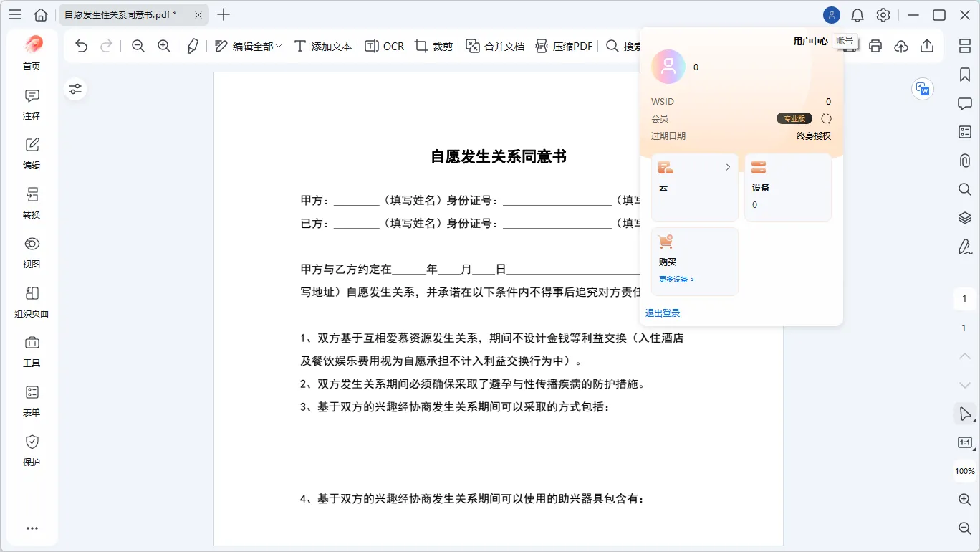Screen dimensions: 980x552
Task: Click the 100% zoom level
Action: point(965,471)
